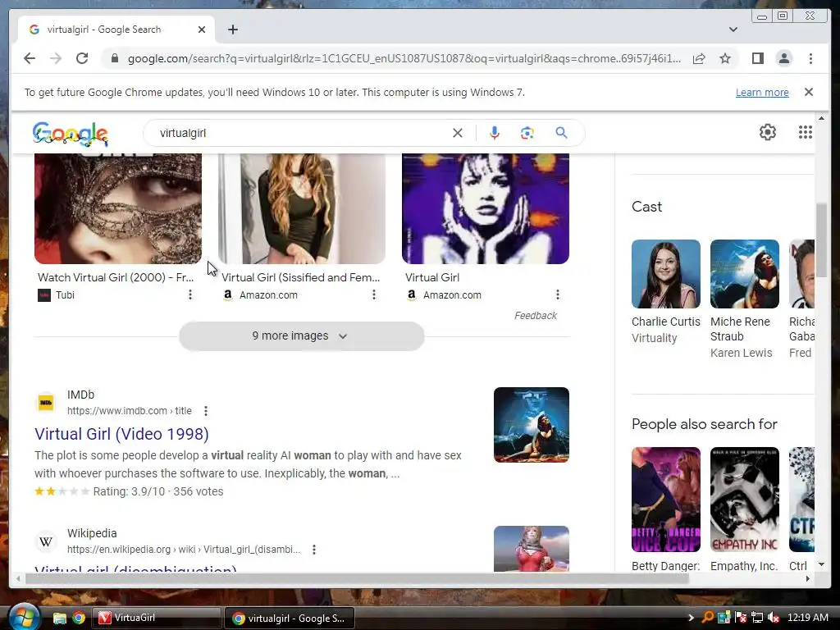Switch to virtualgirl Google Search taskbar button

(x=290, y=619)
